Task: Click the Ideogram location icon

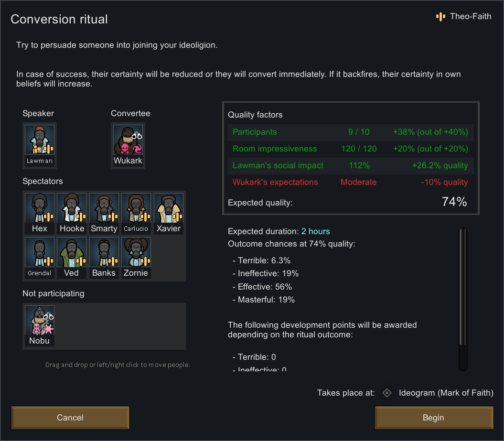Action: tap(387, 393)
